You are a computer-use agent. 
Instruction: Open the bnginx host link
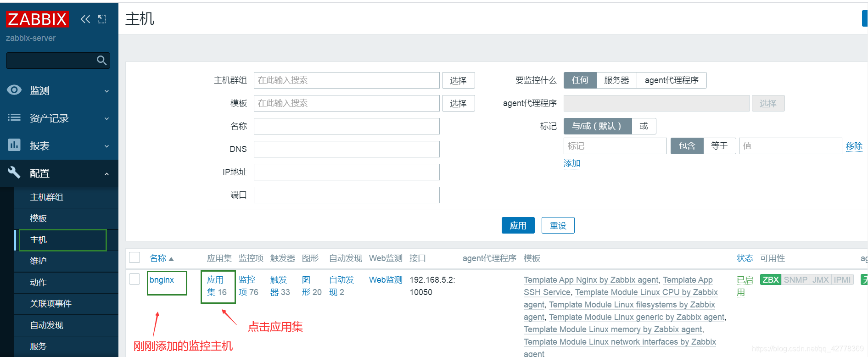point(162,280)
